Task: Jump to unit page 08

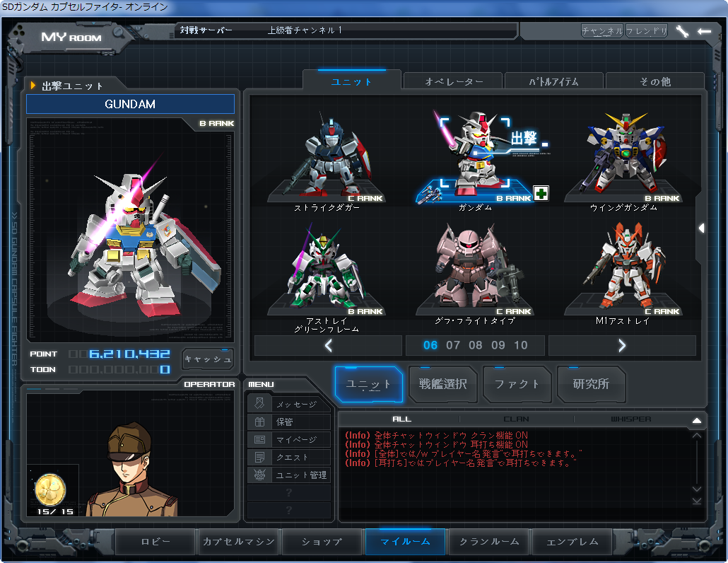Action: (476, 345)
